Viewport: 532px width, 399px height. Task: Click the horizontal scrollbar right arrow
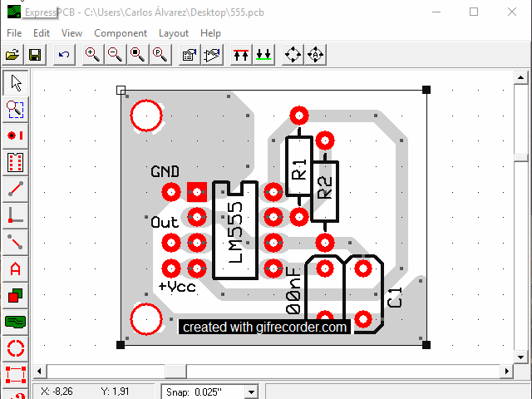point(507,372)
